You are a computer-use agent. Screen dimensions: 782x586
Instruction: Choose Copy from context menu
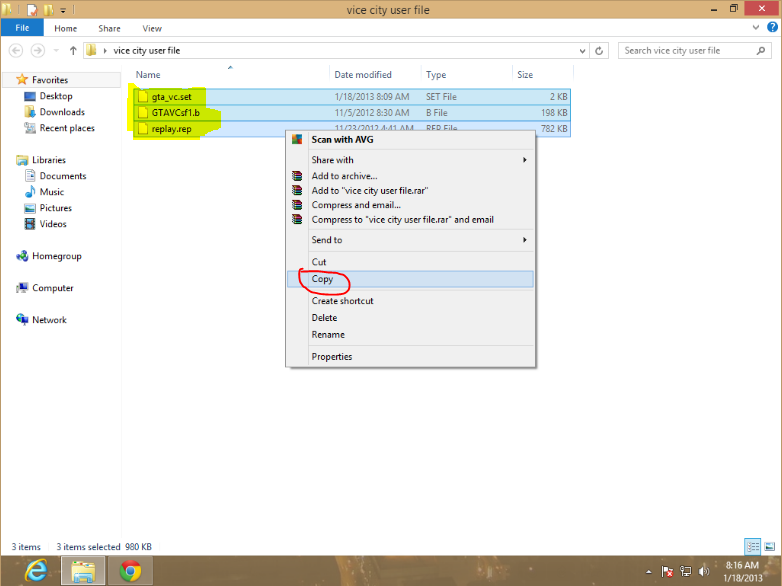point(410,279)
